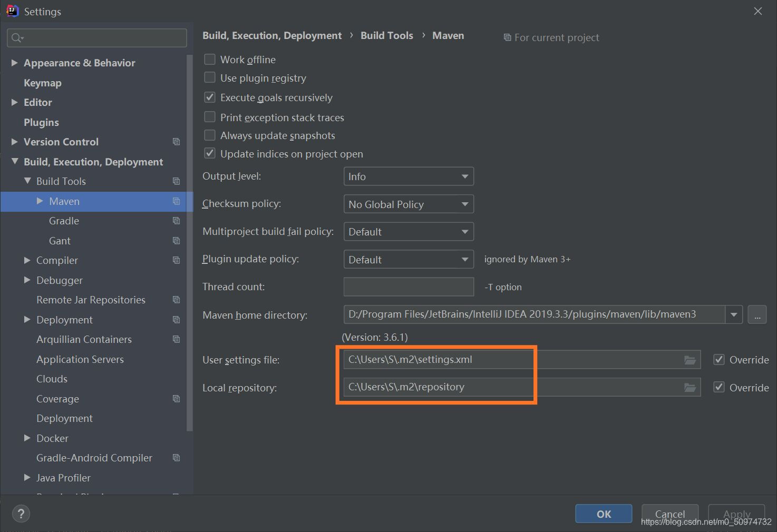
Task: Click project-level icon beside Maven row
Action: (x=176, y=201)
